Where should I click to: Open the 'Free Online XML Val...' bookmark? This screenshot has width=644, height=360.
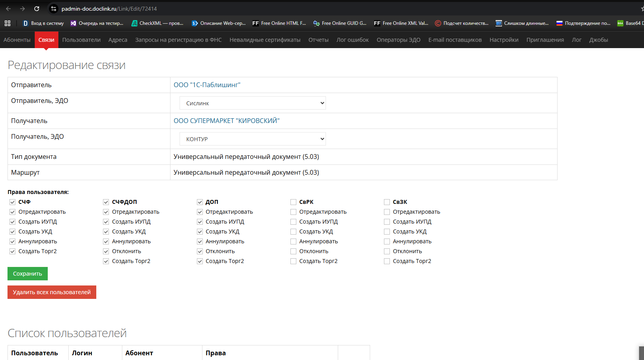point(401,23)
